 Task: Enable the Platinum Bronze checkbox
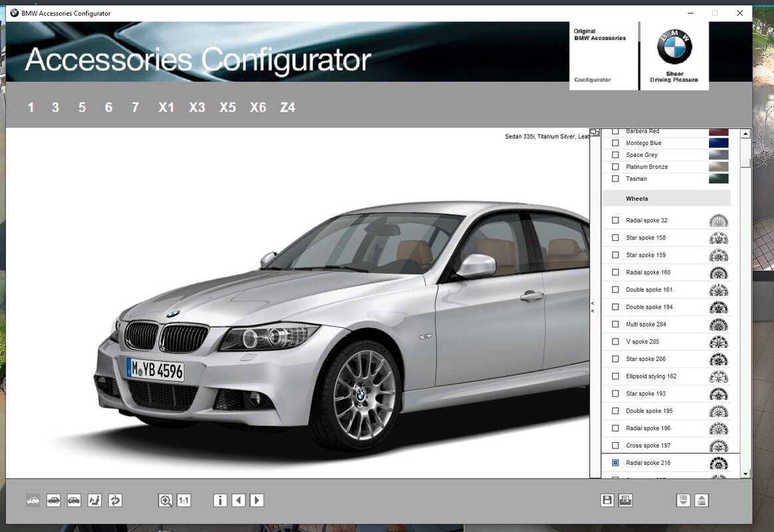615,167
